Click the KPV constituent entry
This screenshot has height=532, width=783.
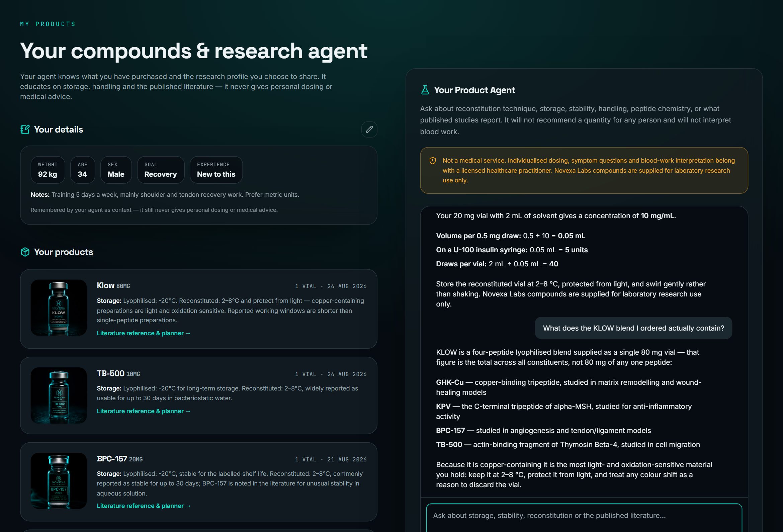coord(564,411)
